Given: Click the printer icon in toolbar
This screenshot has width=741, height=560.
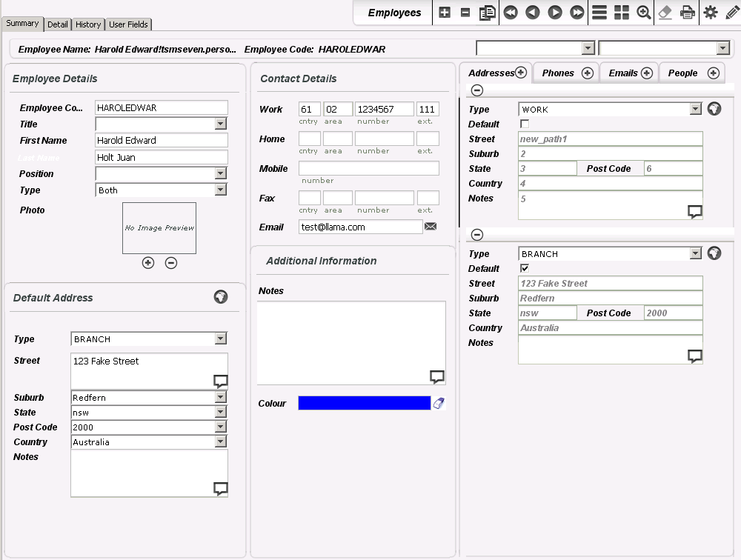Looking at the screenshot, I should [x=688, y=13].
